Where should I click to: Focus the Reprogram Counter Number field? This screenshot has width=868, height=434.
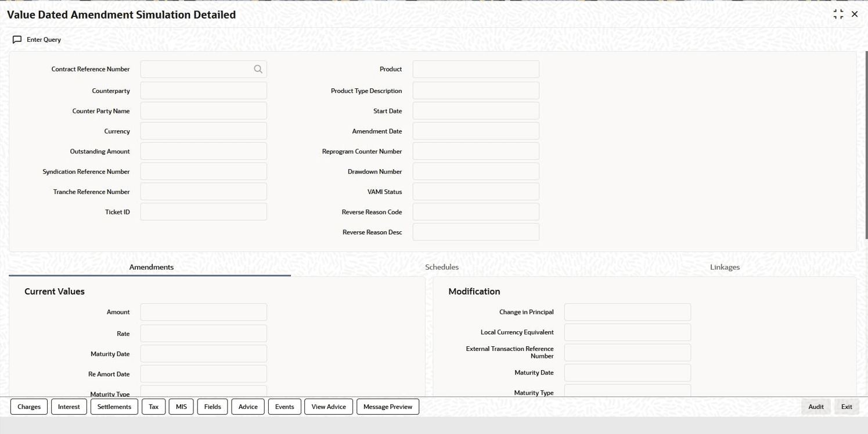click(476, 151)
